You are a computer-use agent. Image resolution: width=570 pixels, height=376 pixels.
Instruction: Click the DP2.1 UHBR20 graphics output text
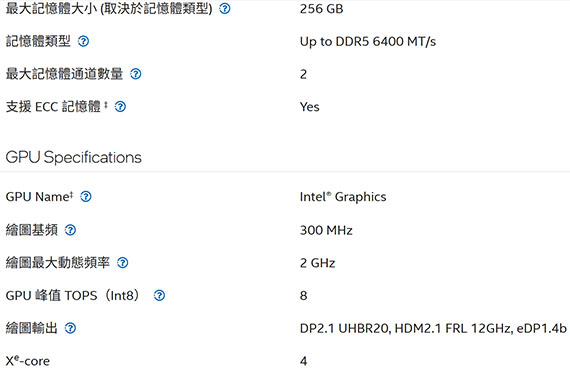[x=345, y=328]
